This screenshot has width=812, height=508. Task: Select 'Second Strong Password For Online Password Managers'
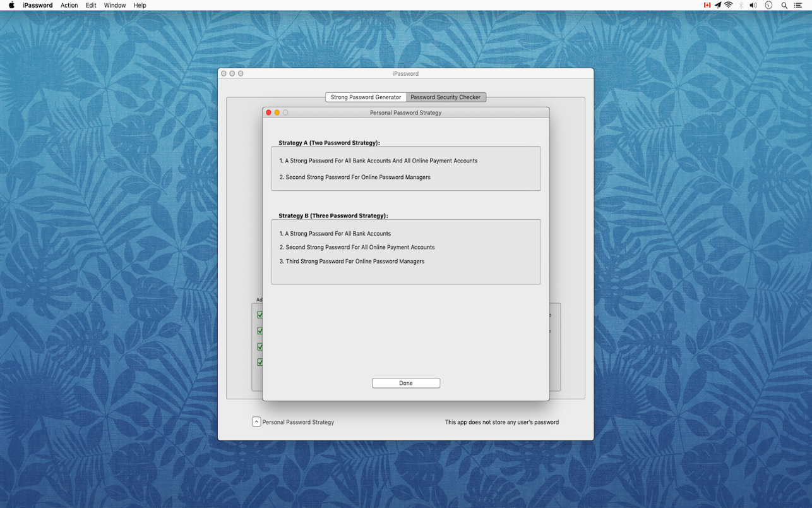click(x=358, y=177)
